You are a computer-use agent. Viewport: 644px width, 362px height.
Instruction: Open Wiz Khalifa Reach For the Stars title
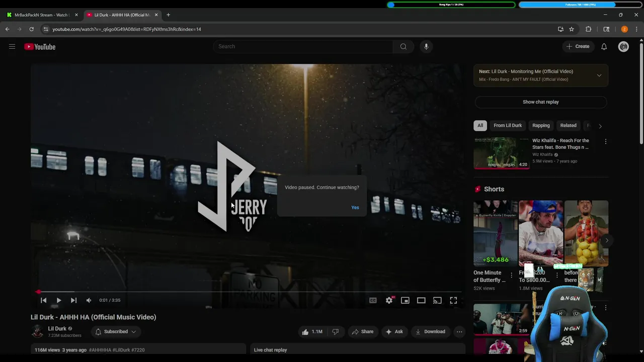(560, 144)
